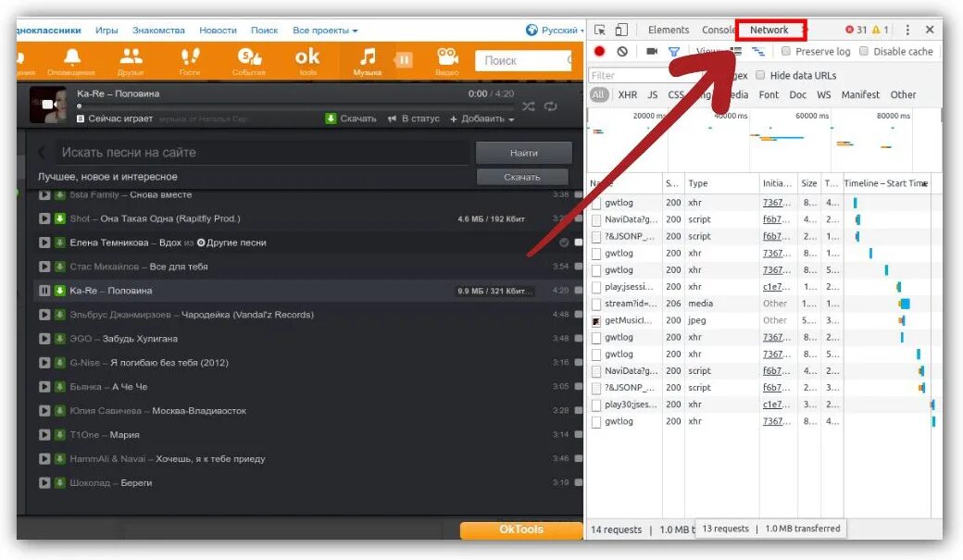Enable the Disable cache checkbox
Image resolution: width=963 pixels, height=560 pixels.
[x=864, y=52]
